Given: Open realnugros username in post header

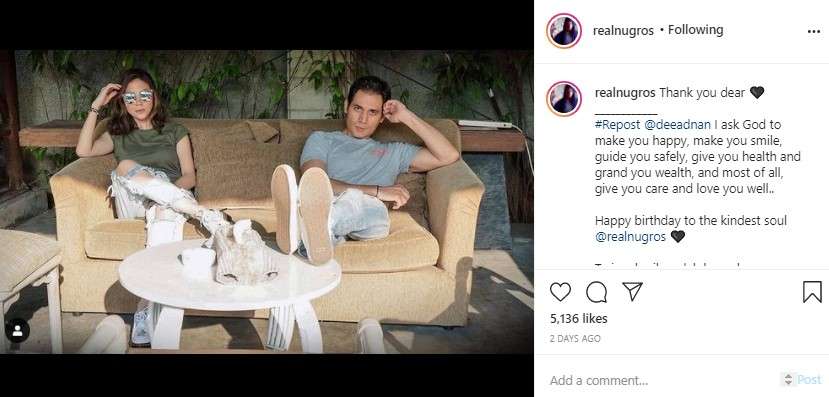Looking at the screenshot, I should [x=623, y=31].
